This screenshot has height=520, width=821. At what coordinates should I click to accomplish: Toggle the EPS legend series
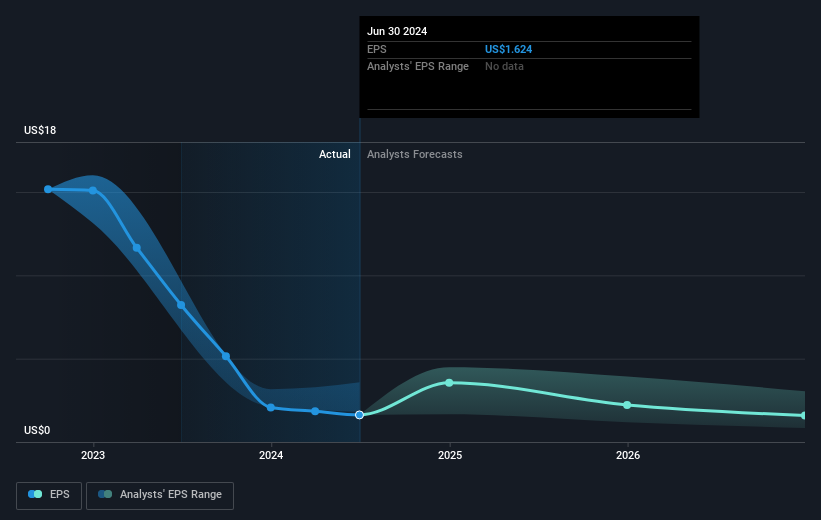[x=49, y=495]
